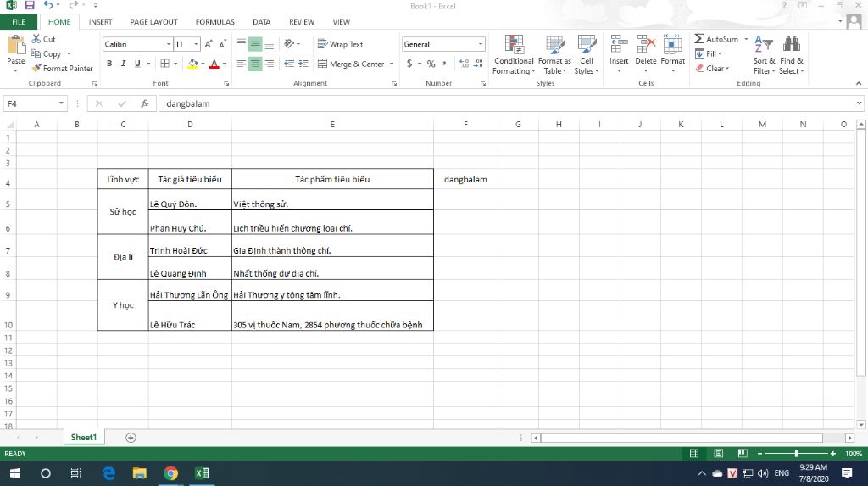
Task: Switch to the PAGE LAYOUT tab
Action: [153, 22]
